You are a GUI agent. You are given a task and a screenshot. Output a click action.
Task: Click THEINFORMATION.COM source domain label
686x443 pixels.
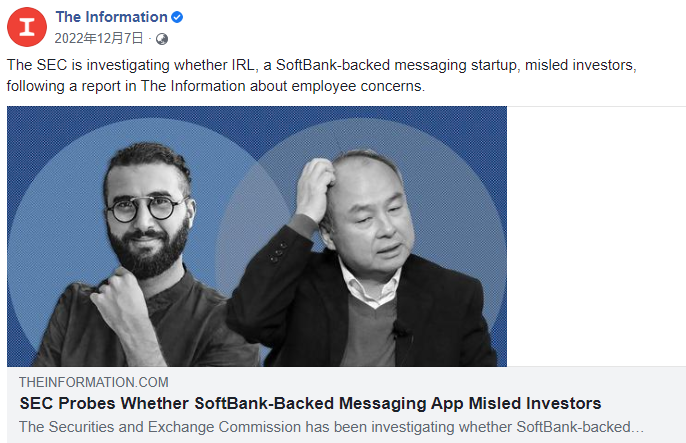[94, 382]
